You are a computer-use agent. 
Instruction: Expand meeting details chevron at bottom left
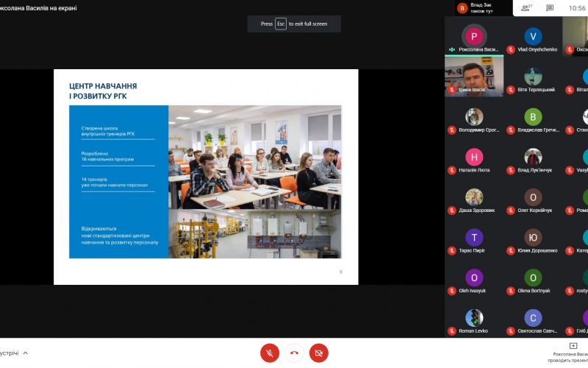(26, 353)
